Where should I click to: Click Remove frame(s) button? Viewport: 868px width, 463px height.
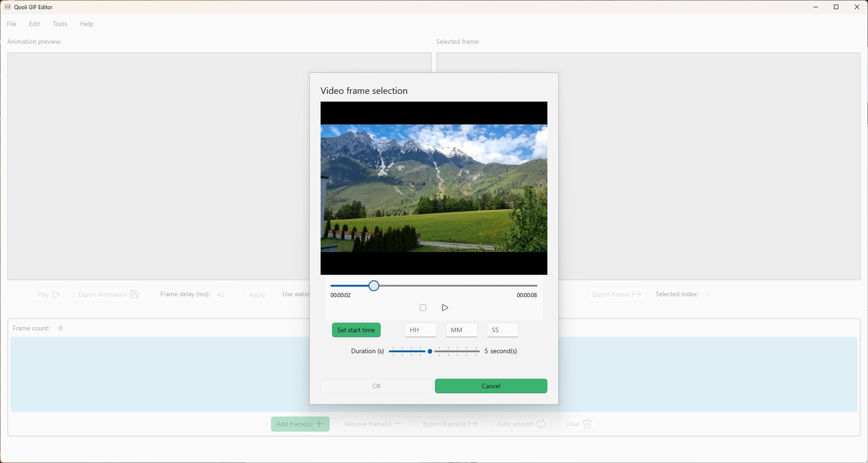(x=373, y=424)
